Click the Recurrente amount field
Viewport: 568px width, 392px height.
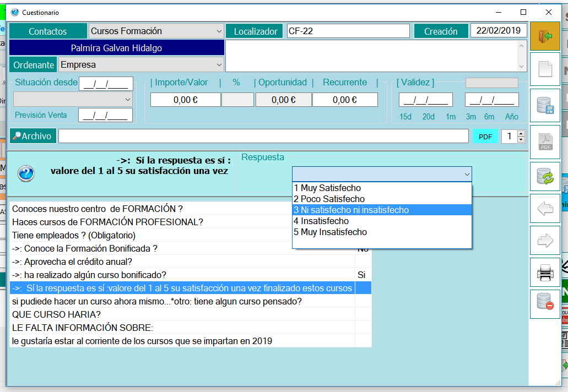[345, 100]
